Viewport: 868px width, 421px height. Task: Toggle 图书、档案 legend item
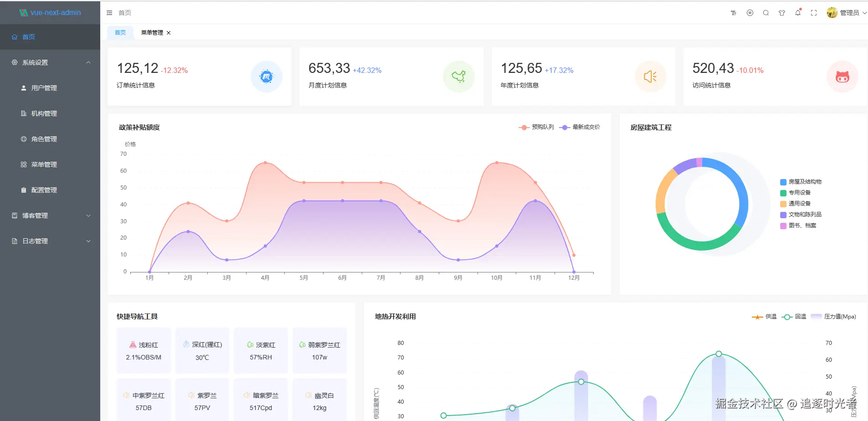(x=798, y=226)
